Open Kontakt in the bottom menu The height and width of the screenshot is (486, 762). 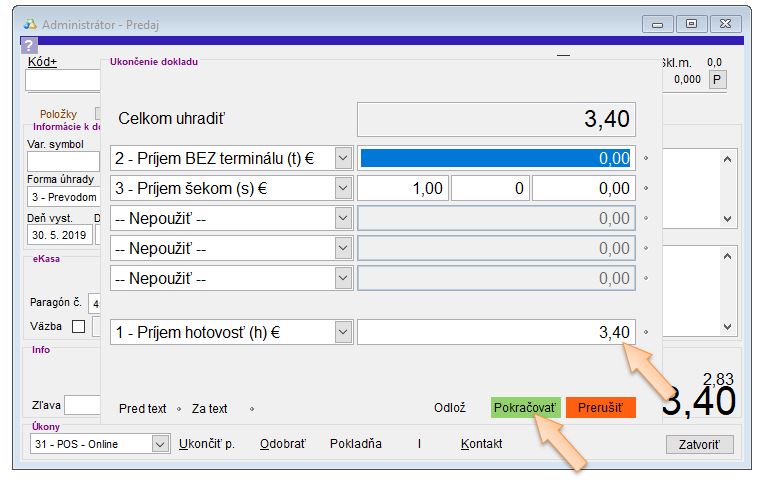(481, 444)
